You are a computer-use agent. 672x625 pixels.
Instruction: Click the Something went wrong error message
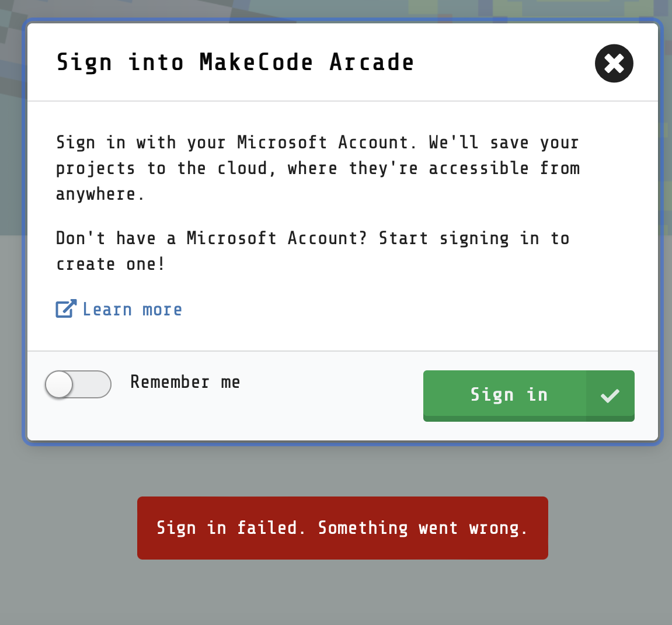click(422, 527)
